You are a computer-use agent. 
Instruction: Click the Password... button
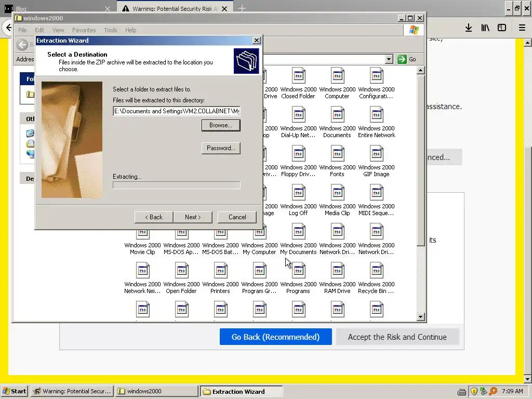221,148
